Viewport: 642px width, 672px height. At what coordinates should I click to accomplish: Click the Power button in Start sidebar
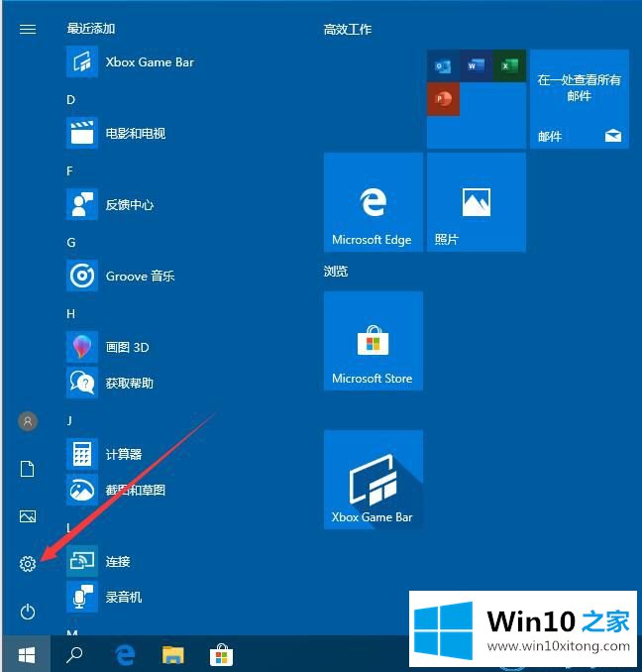coord(28,612)
